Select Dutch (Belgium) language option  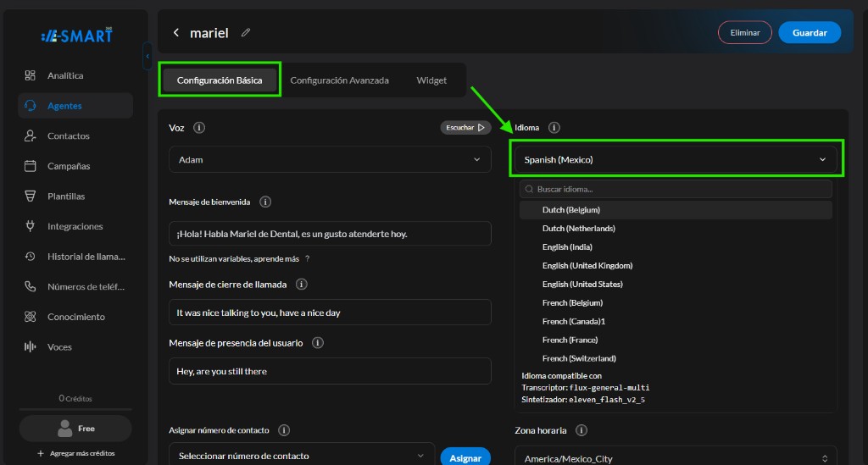676,210
